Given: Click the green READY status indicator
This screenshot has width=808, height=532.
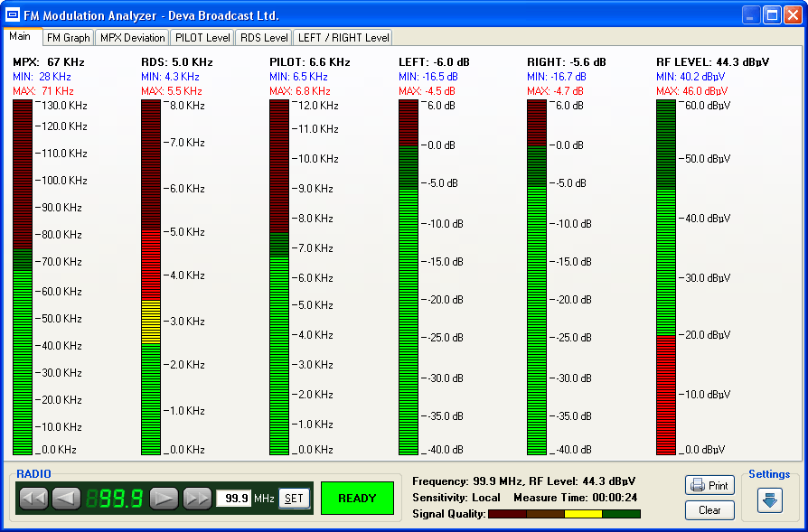Looking at the screenshot, I should 359,498.
